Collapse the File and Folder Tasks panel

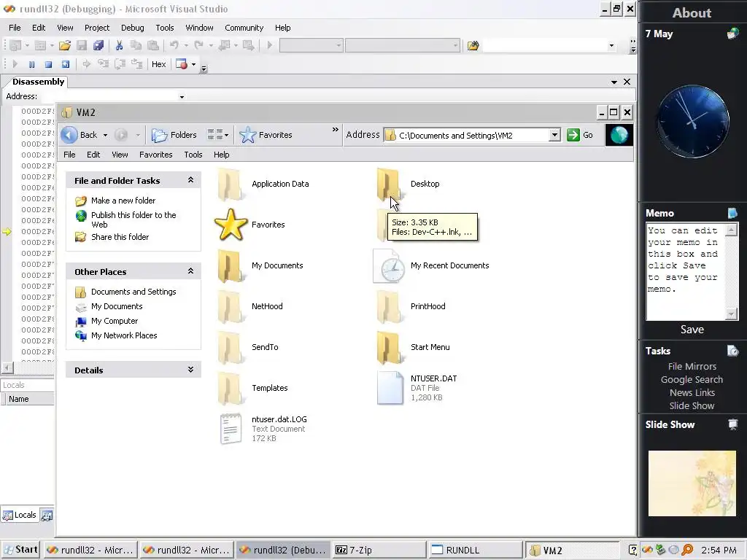pos(190,180)
